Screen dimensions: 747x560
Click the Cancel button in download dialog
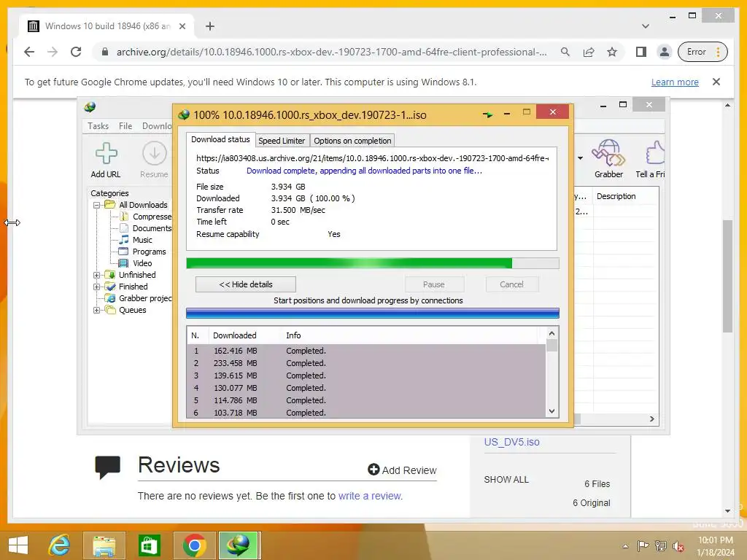(511, 284)
